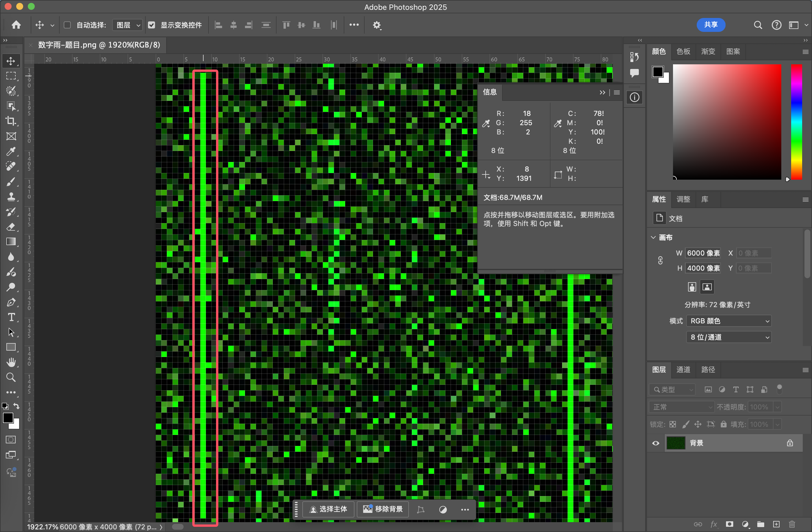Open the 类型 layer filter dropdown
The image size is (812, 532).
672,390
